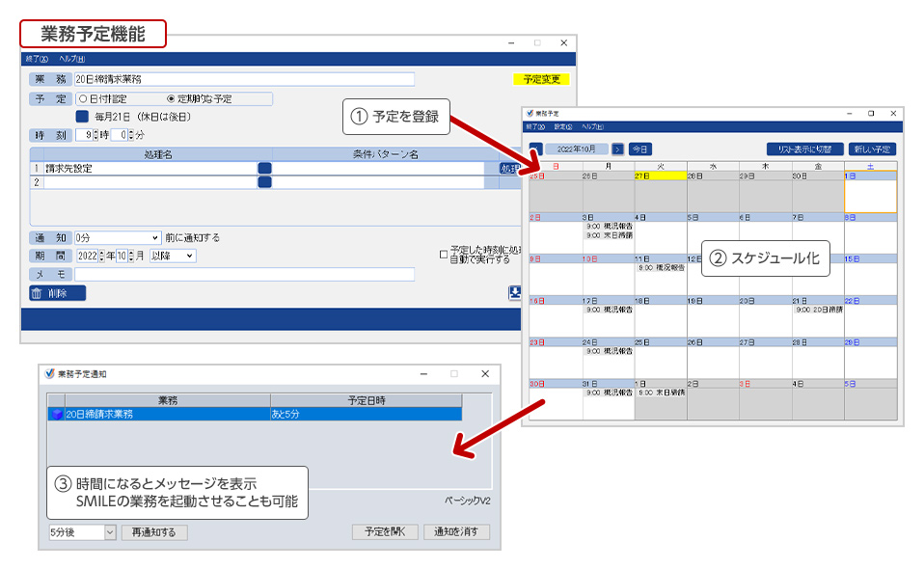Click the delete trash icon beside 削除
The width and height of the screenshot is (924, 569).
point(38,291)
